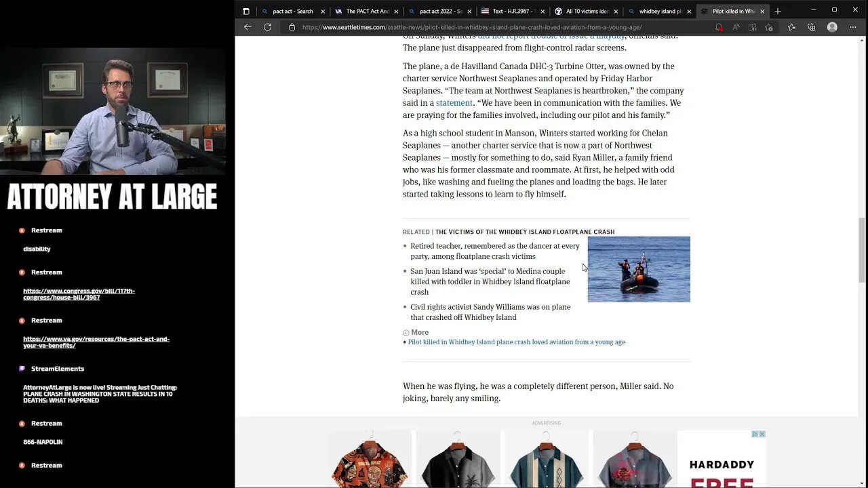
Task: Close the 'The PACT Act And' tab
Action: (x=396, y=12)
